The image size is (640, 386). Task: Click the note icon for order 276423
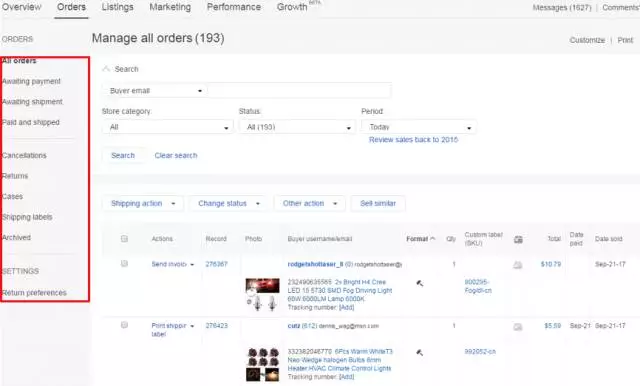click(x=518, y=327)
